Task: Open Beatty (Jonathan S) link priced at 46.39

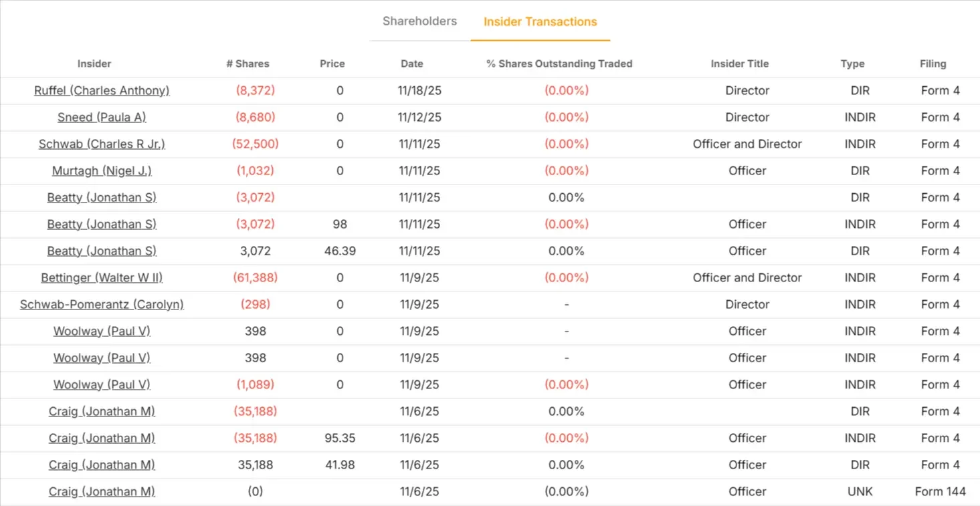Action: point(102,251)
